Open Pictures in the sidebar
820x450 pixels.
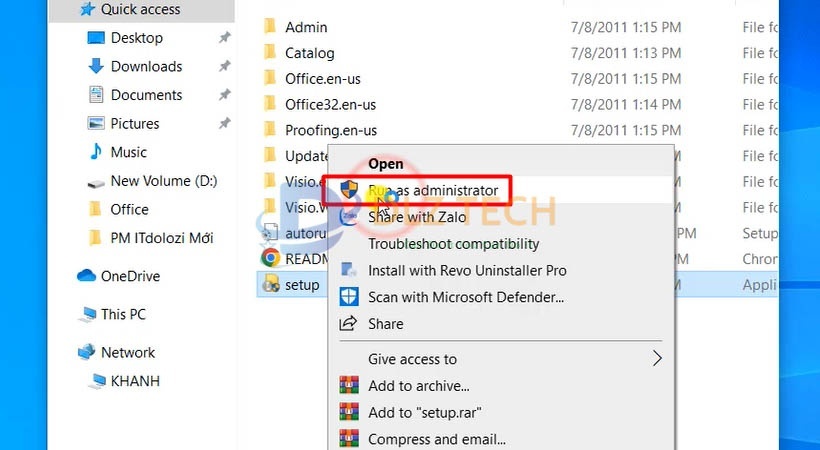(135, 123)
